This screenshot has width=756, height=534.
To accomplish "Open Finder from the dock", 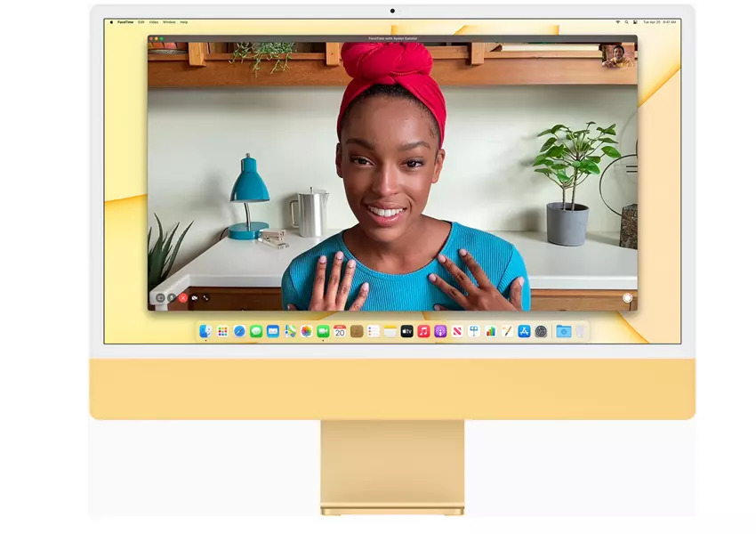I will 205,331.
